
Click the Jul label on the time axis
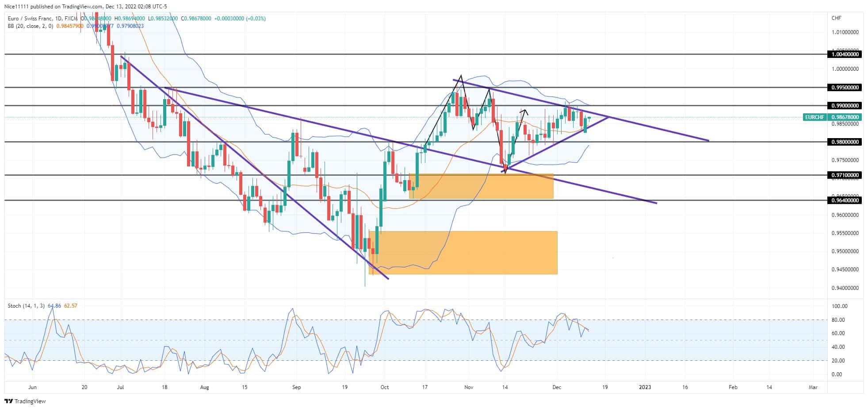(x=120, y=387)
